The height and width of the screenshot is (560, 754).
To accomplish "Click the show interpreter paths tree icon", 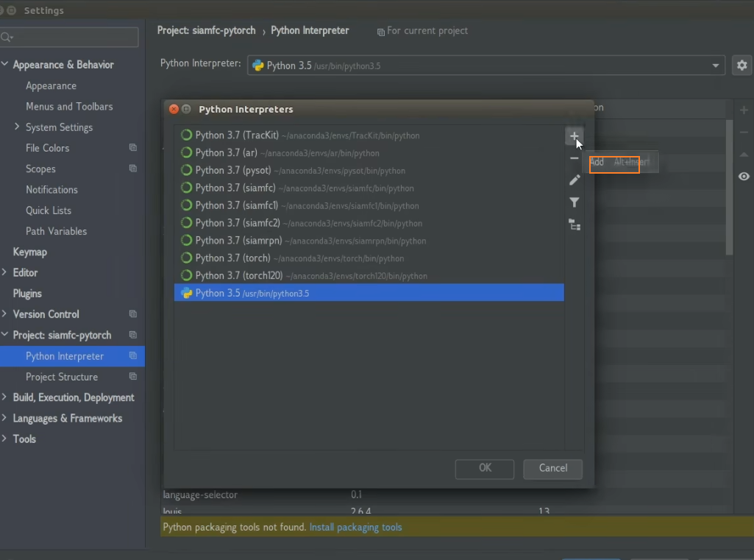I will tap(575, 224).
